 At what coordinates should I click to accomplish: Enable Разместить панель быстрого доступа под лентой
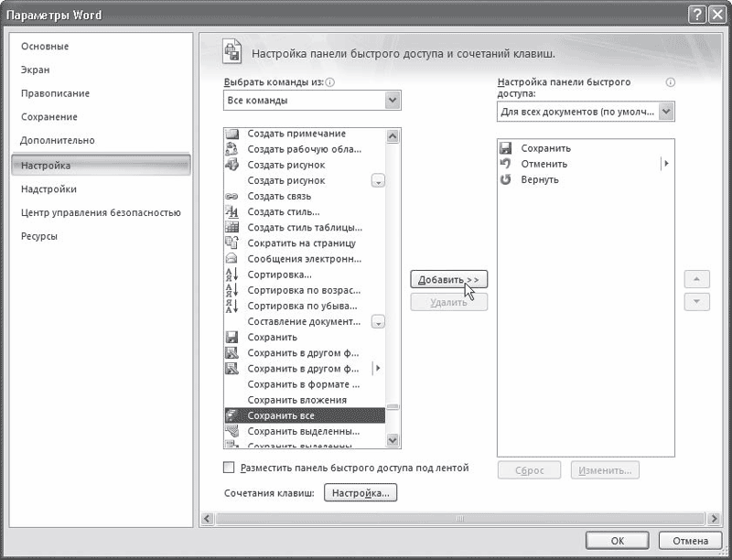226,468
